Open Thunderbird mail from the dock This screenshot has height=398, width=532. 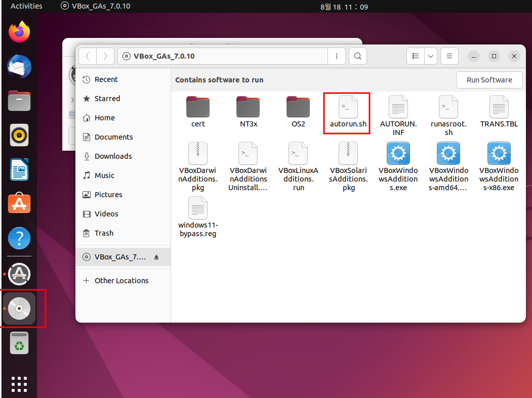pyautogui.click(x=19, y=66)
